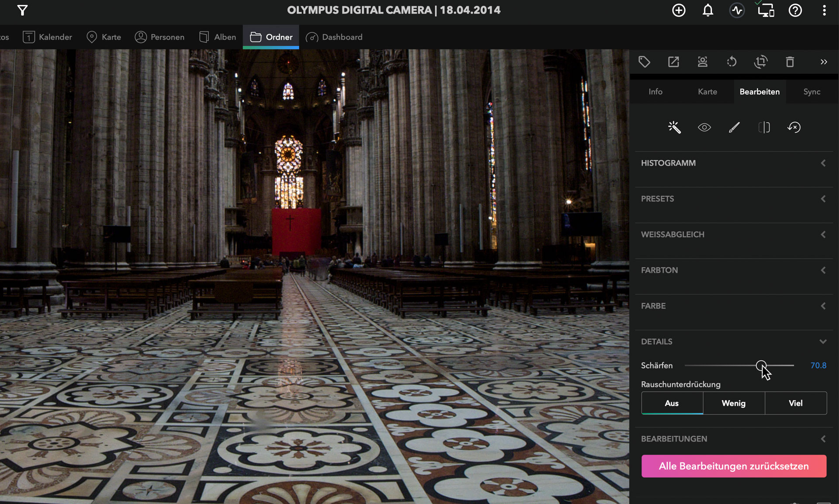Open the Bearbeiten tab
Image resolution: width=839 pixels, height=504 pixels.
(759, 92)
